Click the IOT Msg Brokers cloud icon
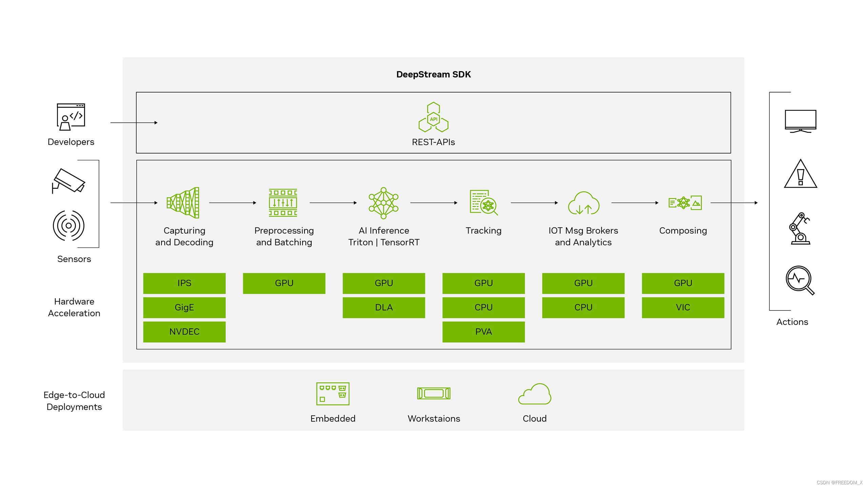Viewport: 868px width, 488px height. click(583, 203)
